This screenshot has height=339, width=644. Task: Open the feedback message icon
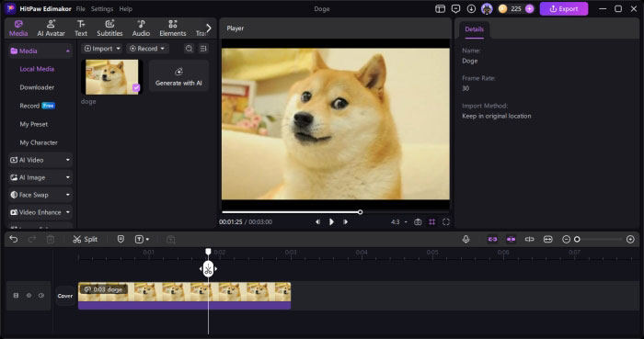coord(456,8)
